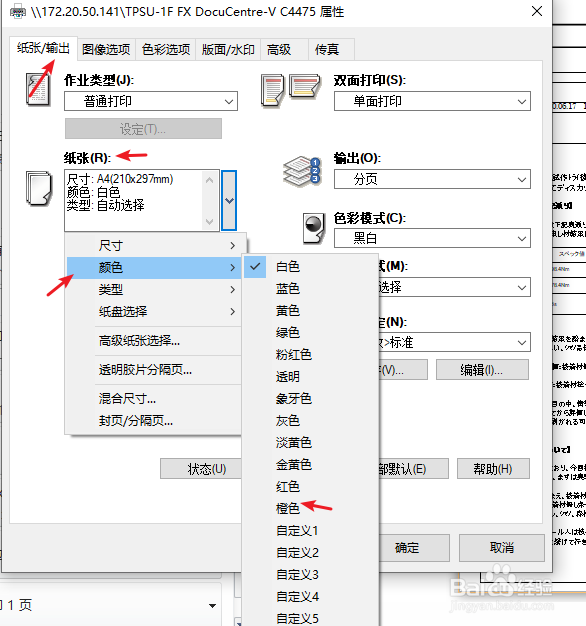Open the pages dropdown arrow in background window

pyautogui.click(x=212, y=606)
